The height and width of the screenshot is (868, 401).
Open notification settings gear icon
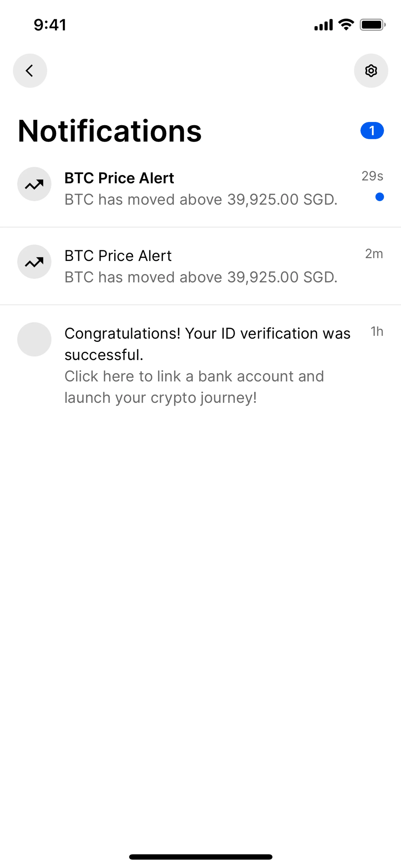coord(371,71)
